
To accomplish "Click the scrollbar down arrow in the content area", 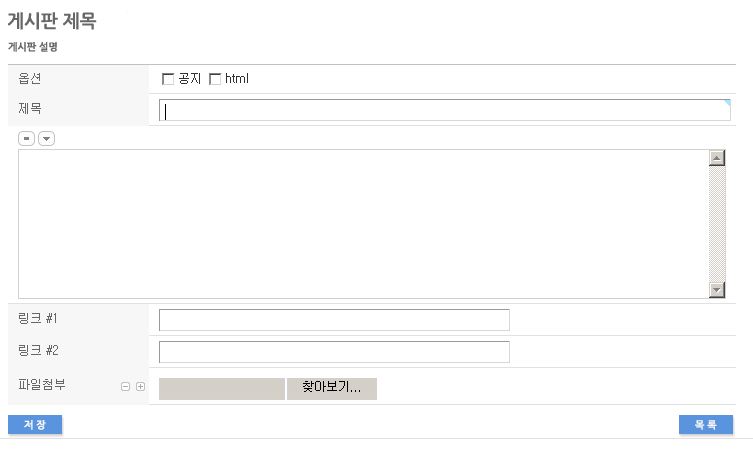I will [716, 289].
